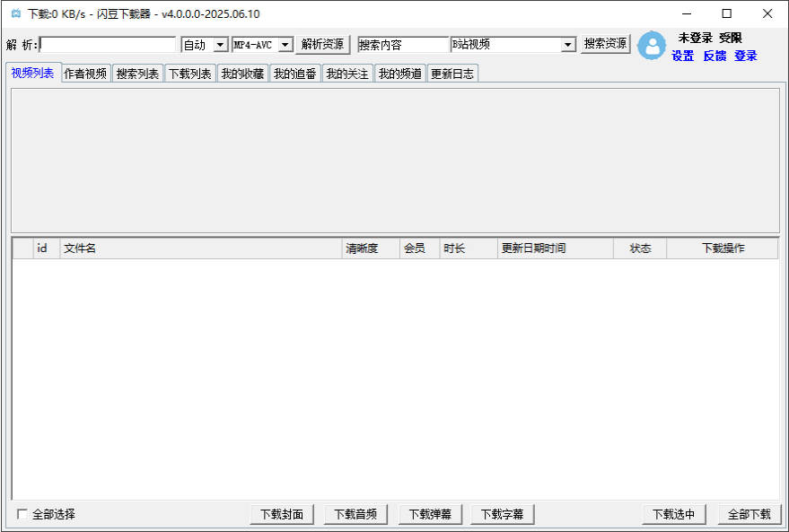This screenshot has width=789, height=532.
Task: Click the 下载音频 button
Action: point(355,513)
